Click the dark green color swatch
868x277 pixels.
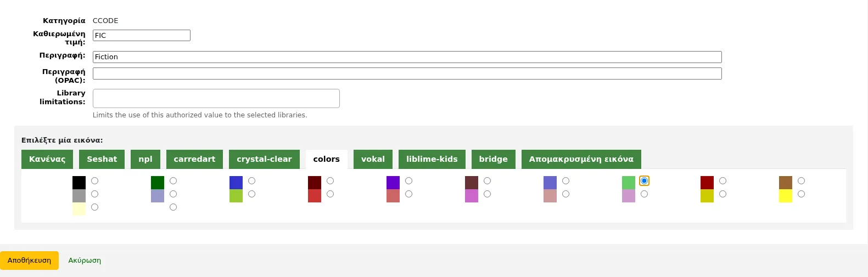click(x=158, y=183)
